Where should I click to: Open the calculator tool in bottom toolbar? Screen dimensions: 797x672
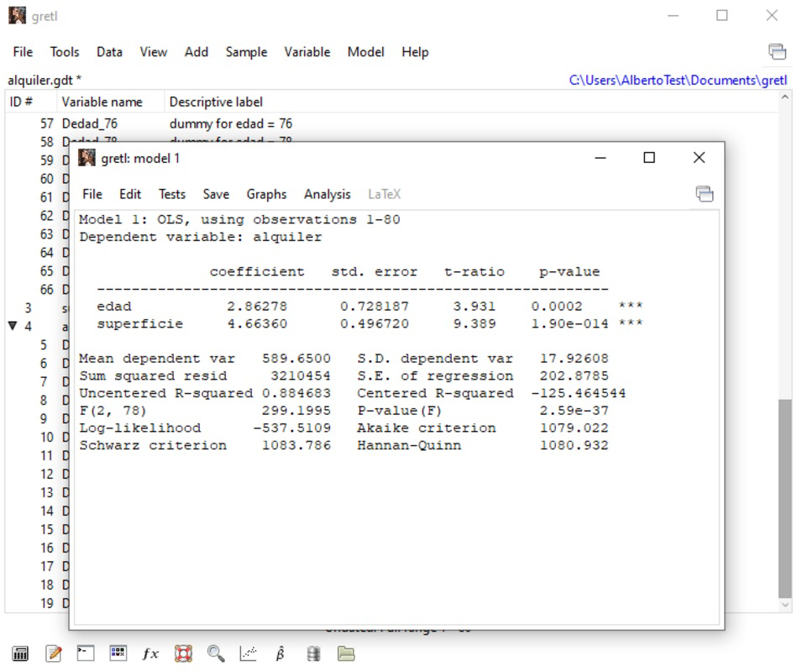tap(20, 654)
